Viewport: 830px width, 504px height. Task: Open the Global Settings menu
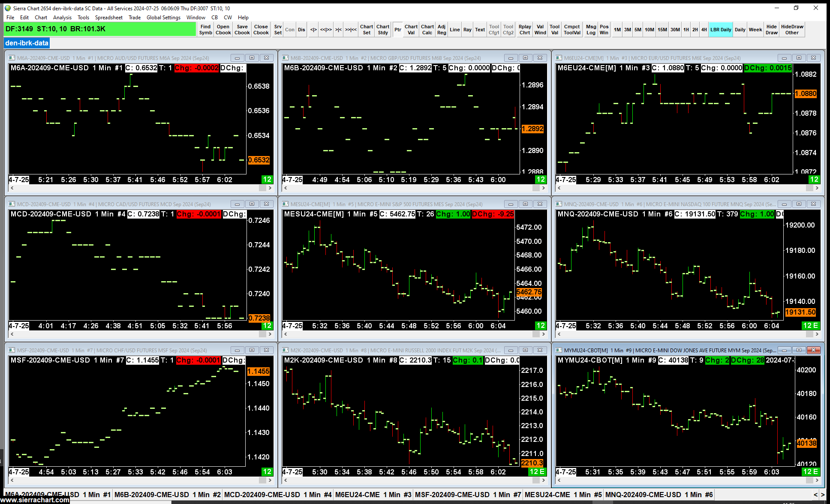163,18
